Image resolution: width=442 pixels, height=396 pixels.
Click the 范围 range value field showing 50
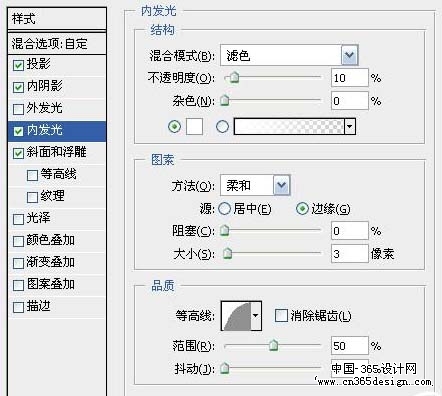[x=350, y=346]
